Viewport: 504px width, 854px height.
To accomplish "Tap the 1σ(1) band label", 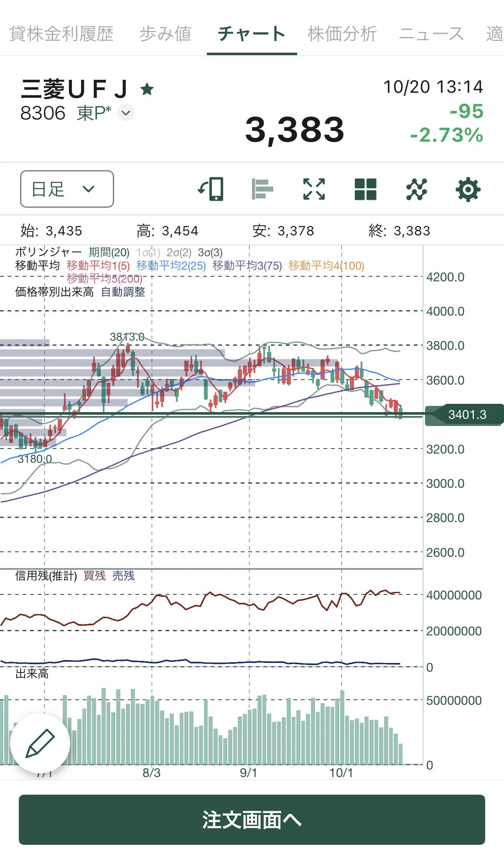I will (x=148, y=252).
